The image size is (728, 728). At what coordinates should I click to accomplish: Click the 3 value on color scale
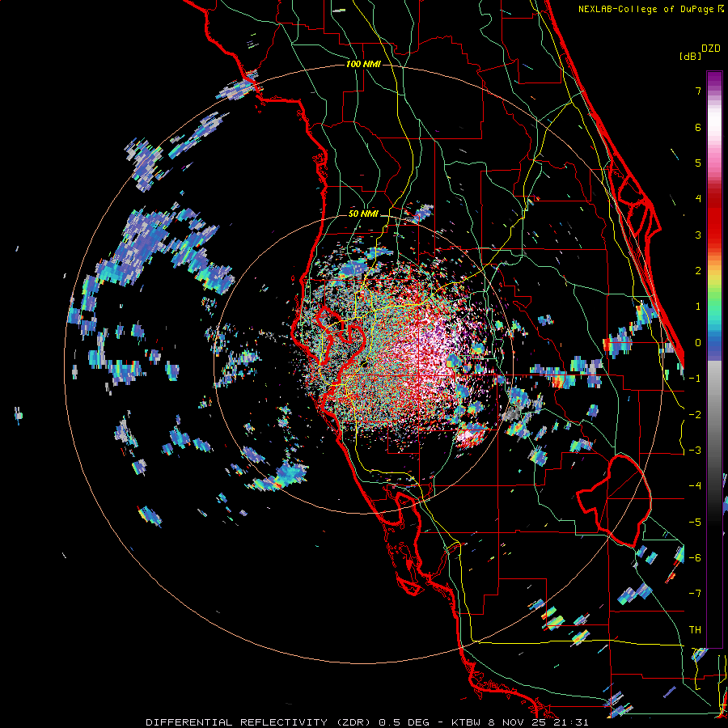coord(698,235)
